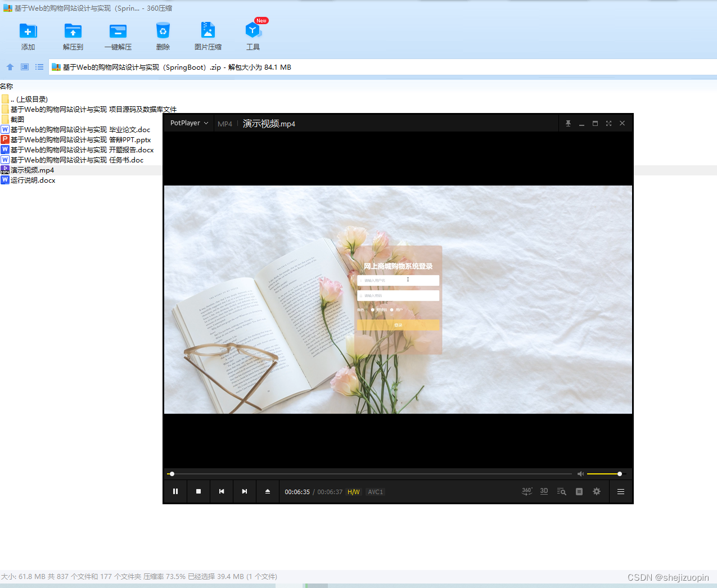Screen dimensions: 717x588
Task: Open the PotPlayer settings gear icon
Action: coord(597,491)
